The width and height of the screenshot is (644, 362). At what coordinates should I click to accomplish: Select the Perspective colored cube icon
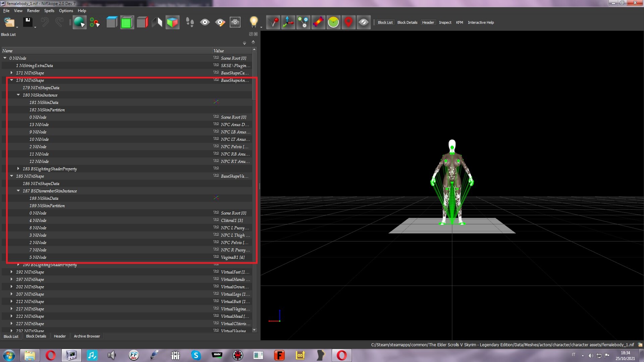[x=172, y=22]
